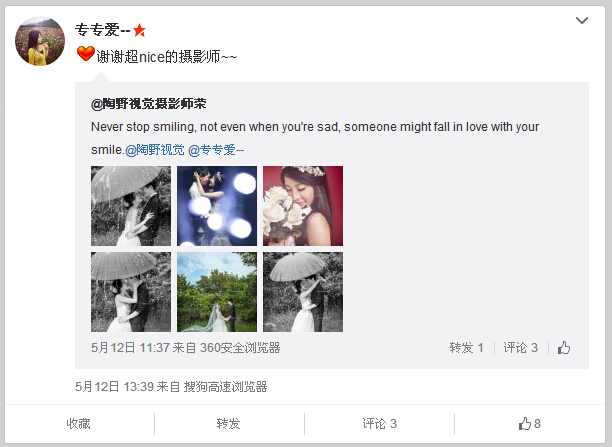This screenshot has height=447, width=612.
Task: Open the last umbrella couple photo
Action: (x=303, y=292)
